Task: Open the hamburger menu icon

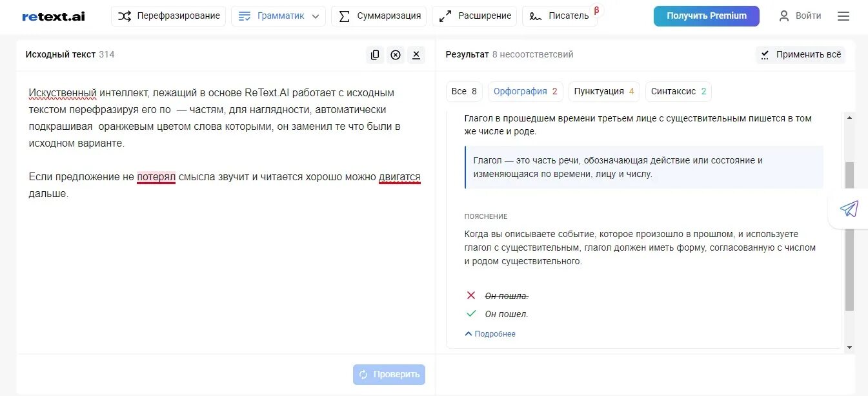Action: click(x=843, y=16)
